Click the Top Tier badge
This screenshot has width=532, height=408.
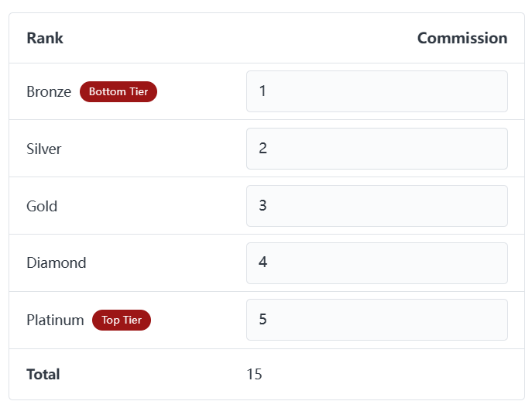pos(122,320)
